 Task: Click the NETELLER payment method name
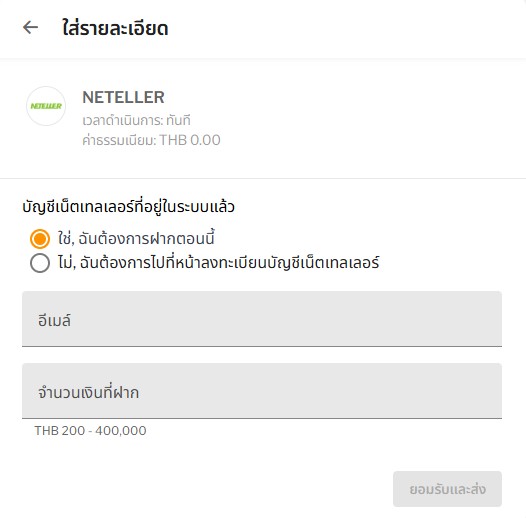(x=123, y=97)
